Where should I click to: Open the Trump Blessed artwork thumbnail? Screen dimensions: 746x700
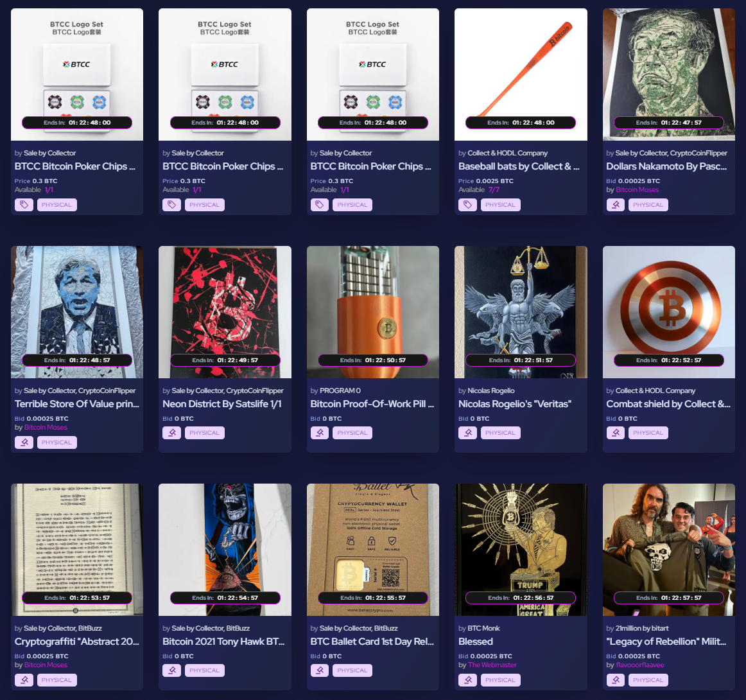click(x=521, y=550)
